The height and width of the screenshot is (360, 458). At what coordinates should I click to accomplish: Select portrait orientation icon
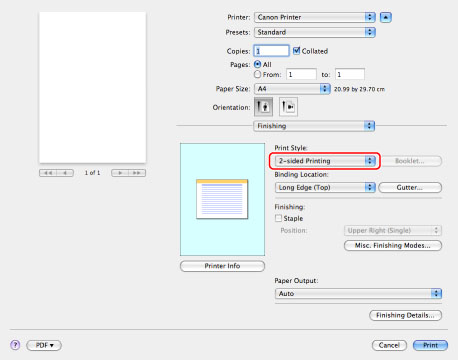point(263,107)
